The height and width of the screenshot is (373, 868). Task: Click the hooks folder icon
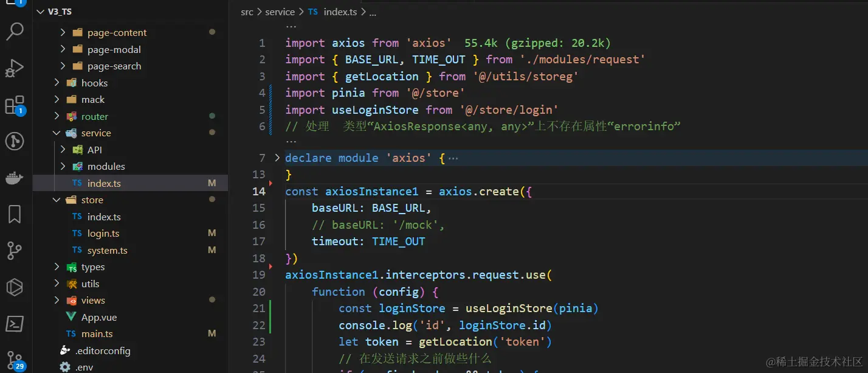click(x=71, y=83)
